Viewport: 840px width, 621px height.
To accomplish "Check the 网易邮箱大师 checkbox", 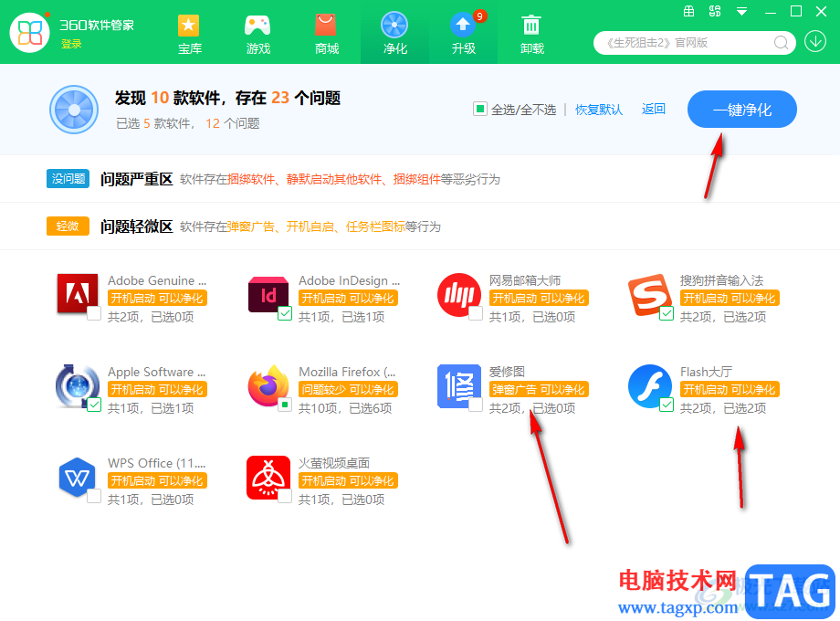I will tap(476, 313).
